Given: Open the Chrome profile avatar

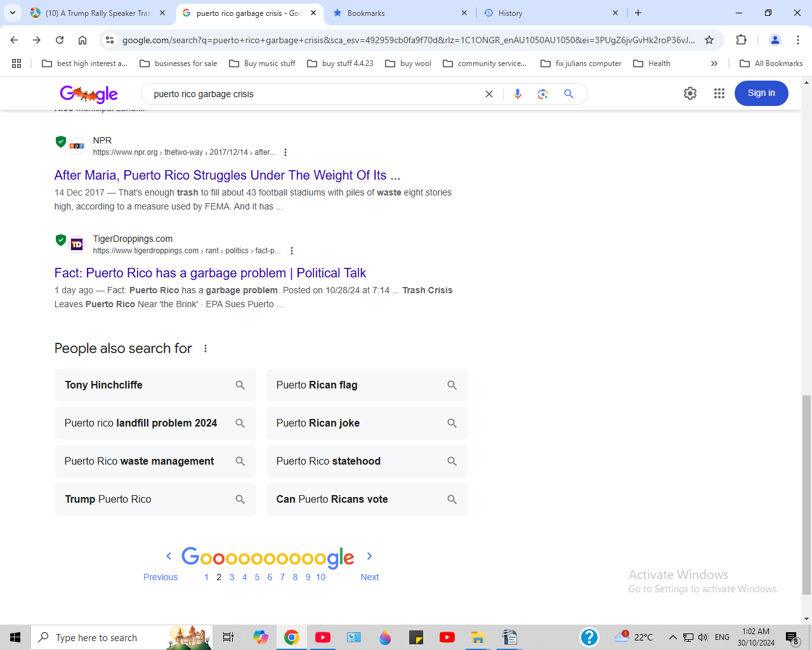Looking at the screenshot, I should click(775, 40).
